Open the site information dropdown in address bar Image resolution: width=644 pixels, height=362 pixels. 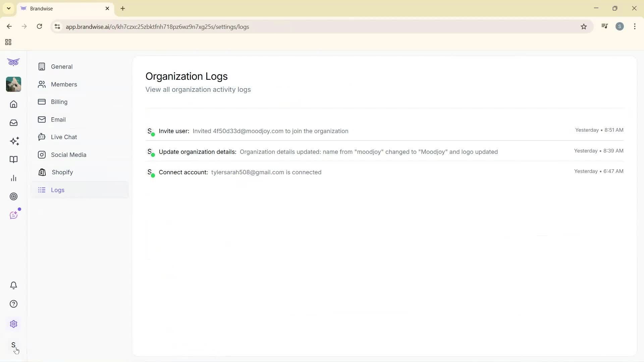tap(57, 26)
